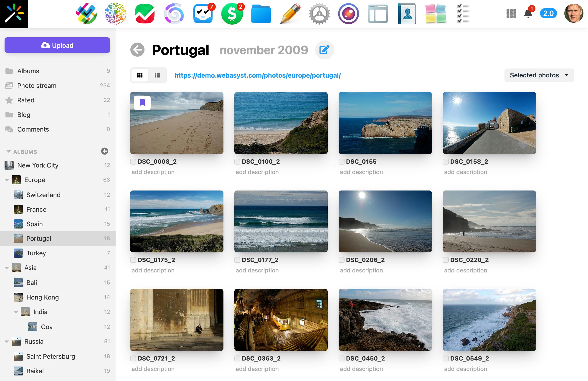Open Selected photos dropdown
Viewport: 588px width, 381px height.
tap(539, 75)
